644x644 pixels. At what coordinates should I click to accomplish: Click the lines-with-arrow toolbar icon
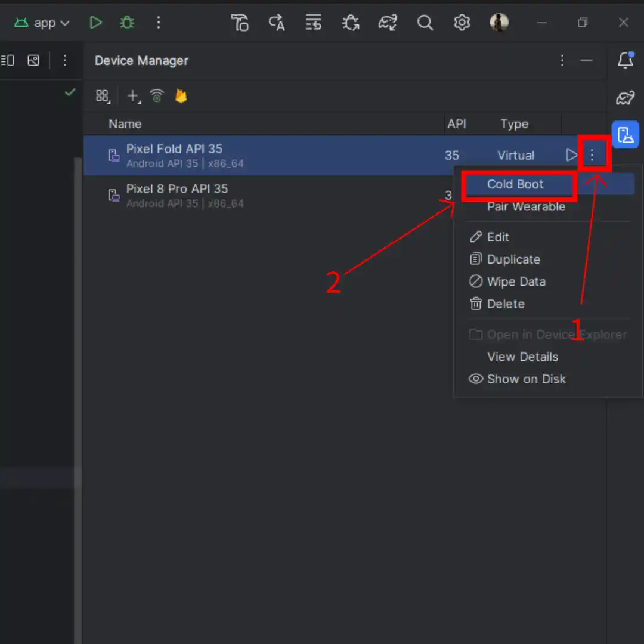tap(314, 23)
